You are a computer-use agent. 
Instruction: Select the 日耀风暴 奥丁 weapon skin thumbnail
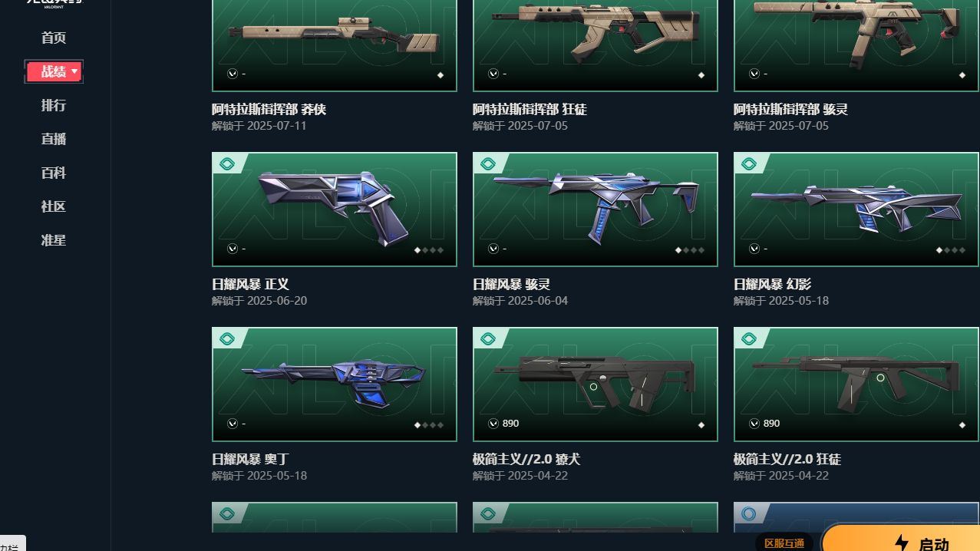tap(335, 384)
